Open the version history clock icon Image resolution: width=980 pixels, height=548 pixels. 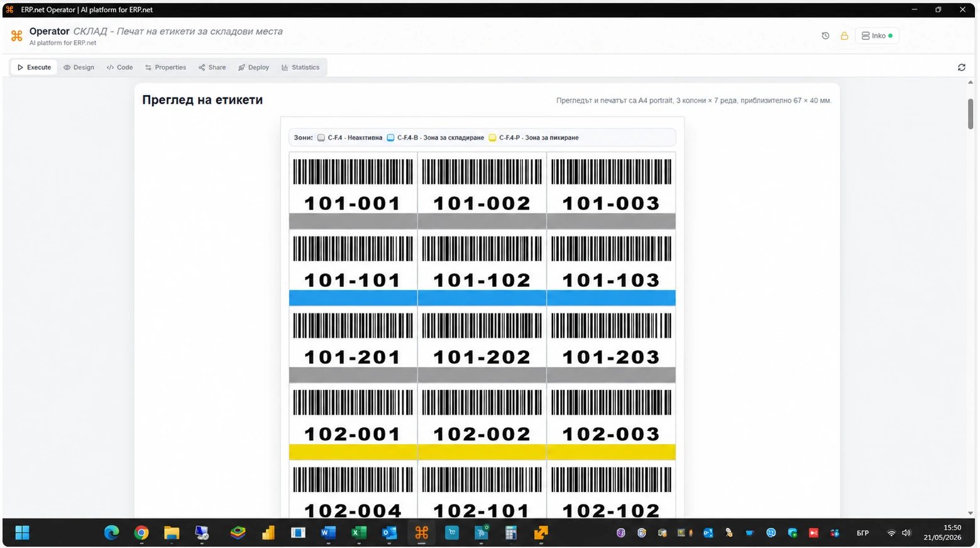[x=825, y=36]
